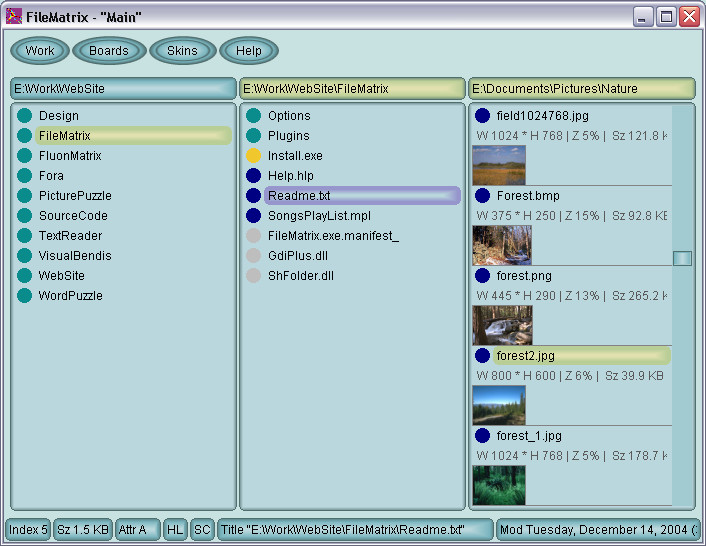
Task: Click the E:\Documents\Pictures\Nature path bar
Action: click(581, 89)
